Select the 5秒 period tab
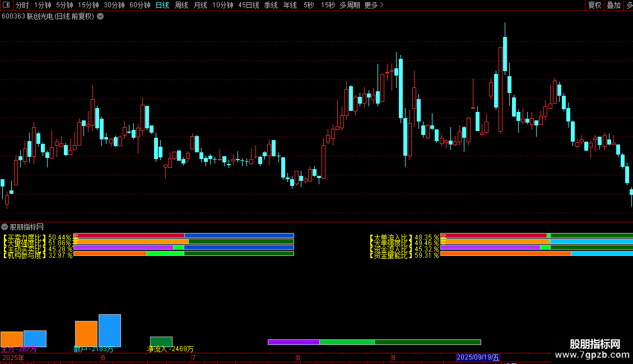This screenshot has height=364, width=633. click(x=309, y=5)
